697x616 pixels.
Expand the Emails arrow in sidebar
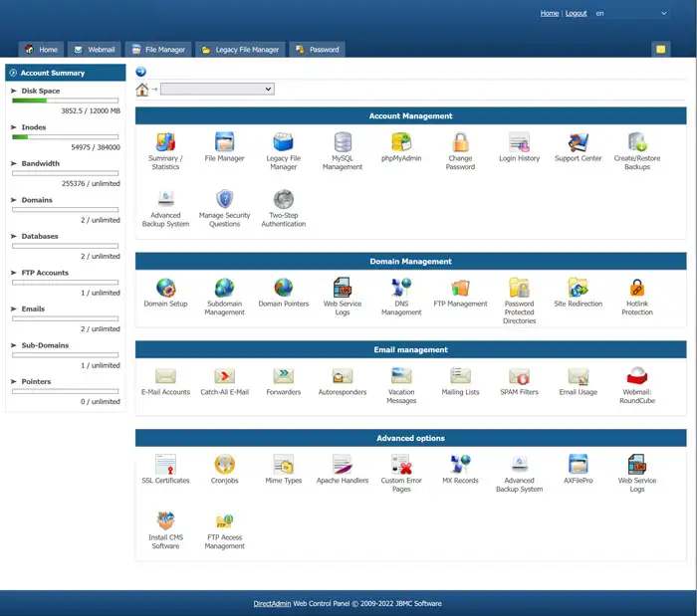pos(14,308)
